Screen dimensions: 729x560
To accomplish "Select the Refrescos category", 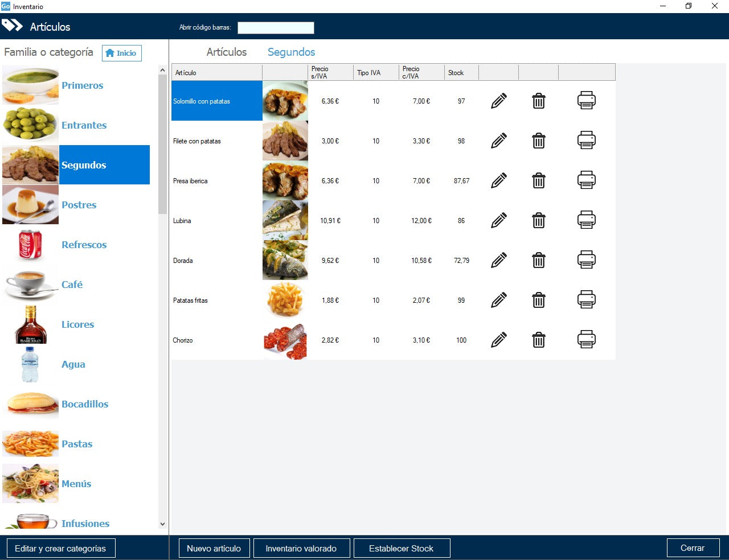I will pyautogui.click(x=84, y=245).
